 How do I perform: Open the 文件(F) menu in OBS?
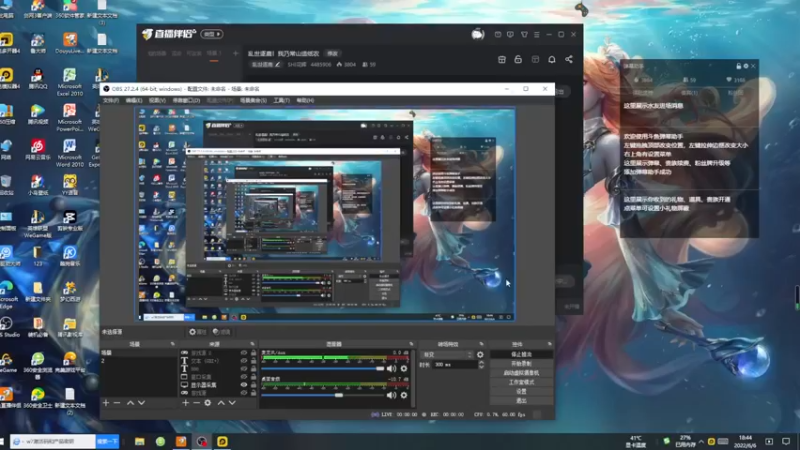[111, 101]
